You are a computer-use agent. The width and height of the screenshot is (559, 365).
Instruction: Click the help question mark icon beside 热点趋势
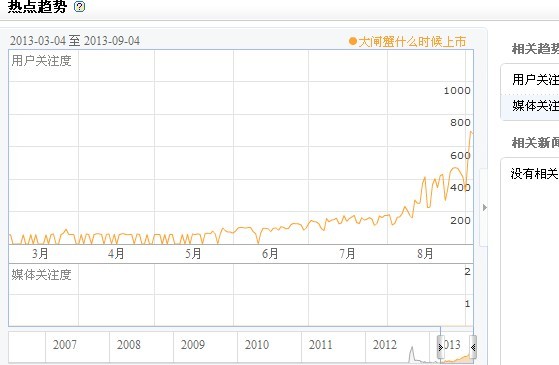79,6
